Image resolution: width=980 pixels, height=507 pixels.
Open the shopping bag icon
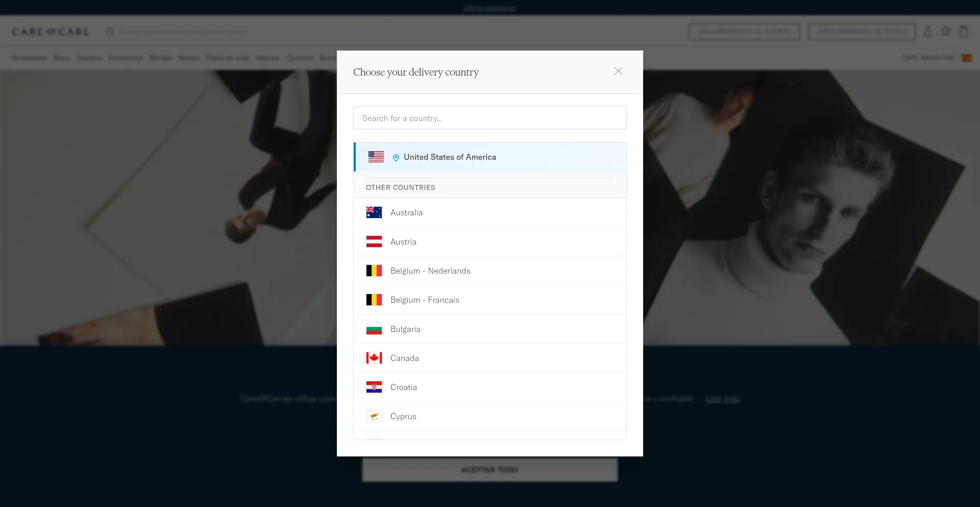click(964, 31)
